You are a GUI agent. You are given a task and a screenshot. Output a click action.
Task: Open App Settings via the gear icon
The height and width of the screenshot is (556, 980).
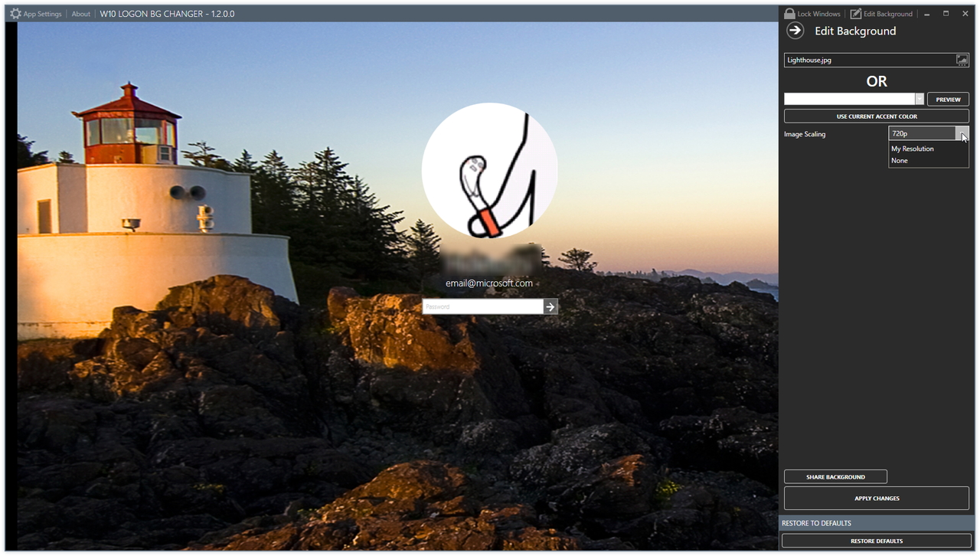pos(15,13)
